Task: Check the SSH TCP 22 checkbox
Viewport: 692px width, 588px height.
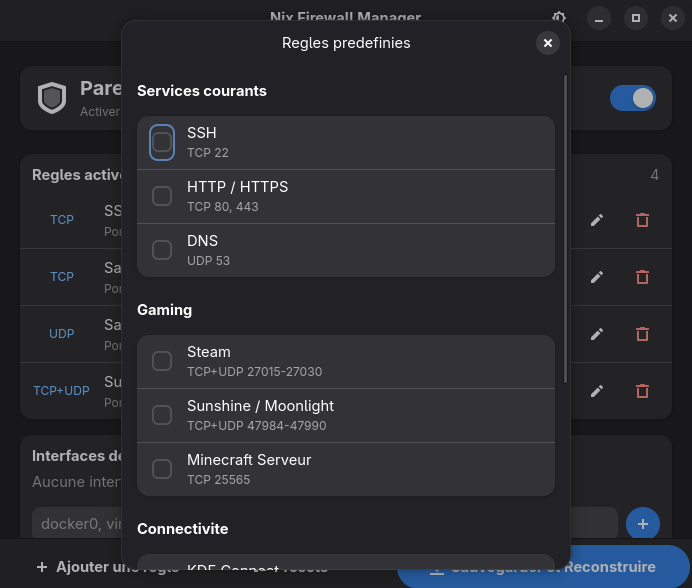Action: [162, 142]
